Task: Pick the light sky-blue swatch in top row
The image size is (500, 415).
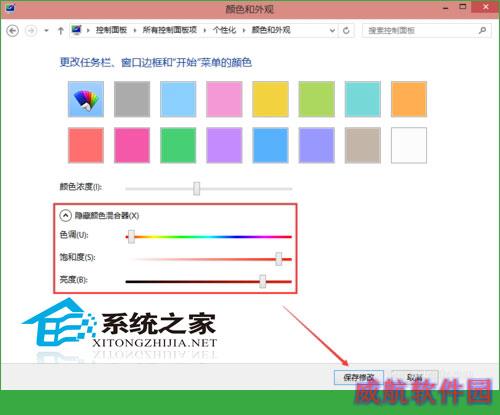Action: 178,99
